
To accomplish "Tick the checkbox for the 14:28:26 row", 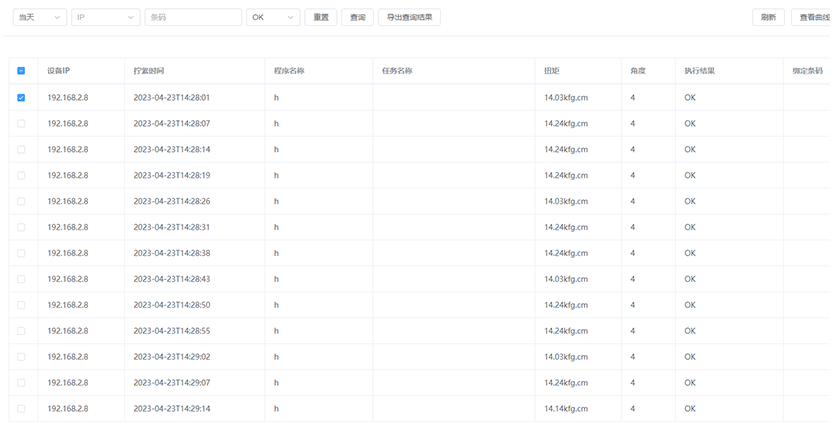I will pos(21,202).
